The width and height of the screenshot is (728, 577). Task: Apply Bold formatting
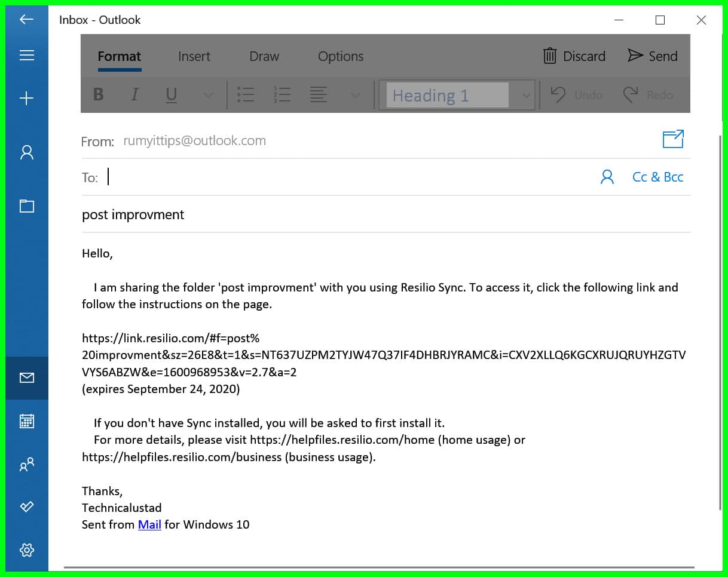pos(99,95)
